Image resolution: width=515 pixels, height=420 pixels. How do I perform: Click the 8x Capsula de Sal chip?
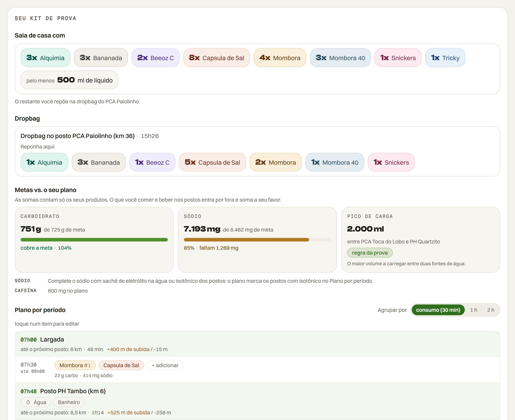217,58
